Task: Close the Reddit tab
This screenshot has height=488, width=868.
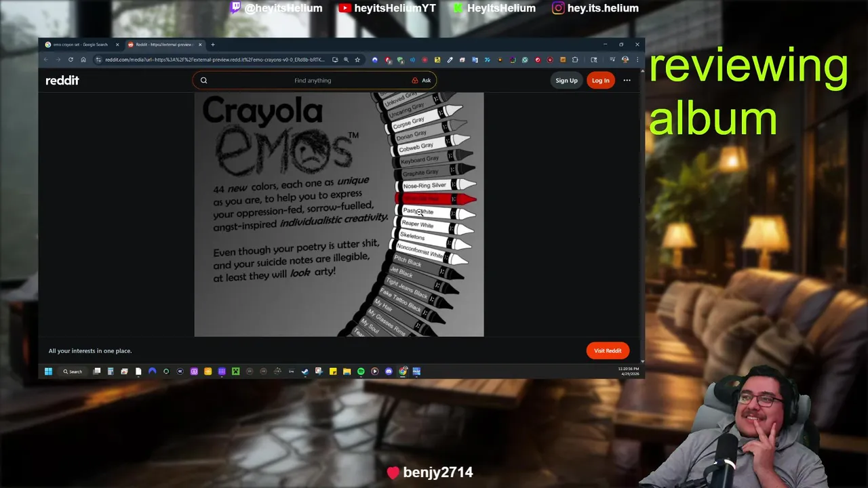Action: [x=200, y=45]
